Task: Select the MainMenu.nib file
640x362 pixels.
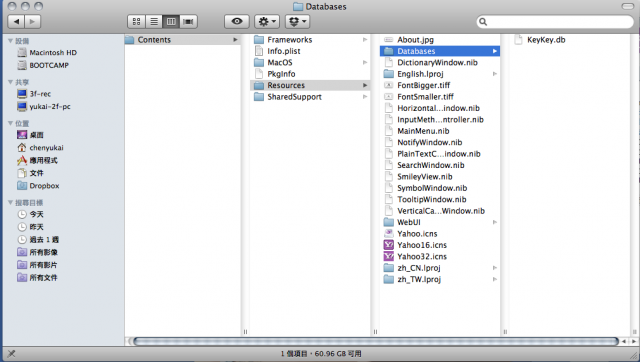Action: point(440,131)
